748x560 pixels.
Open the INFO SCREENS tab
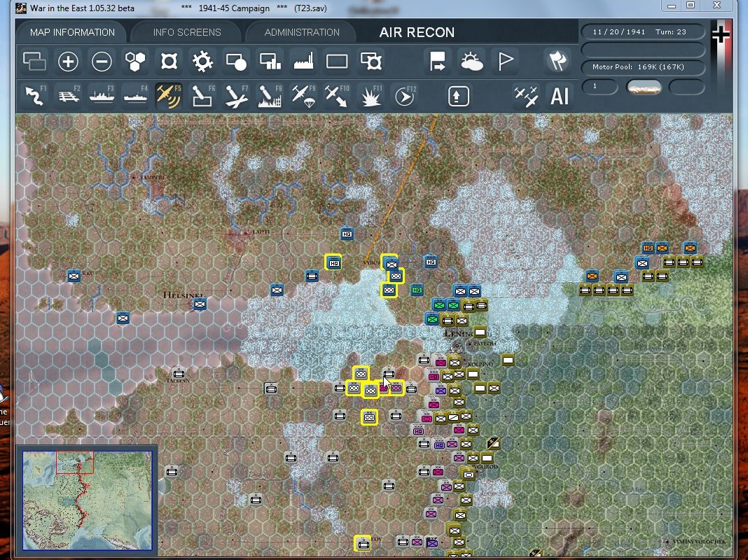click(186, 32)
